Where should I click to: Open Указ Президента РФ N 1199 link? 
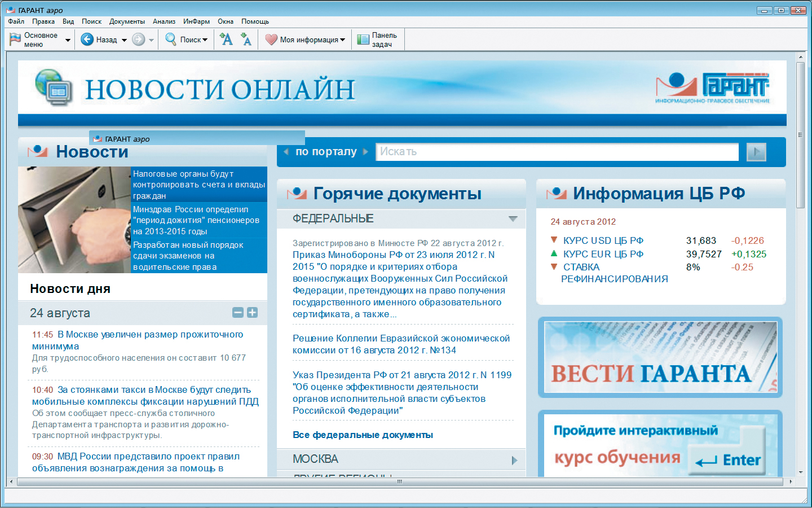point(402,393)
